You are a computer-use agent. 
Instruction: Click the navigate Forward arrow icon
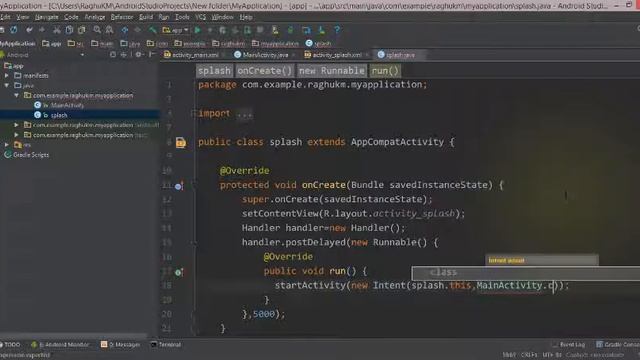click(x=138, y=30)
